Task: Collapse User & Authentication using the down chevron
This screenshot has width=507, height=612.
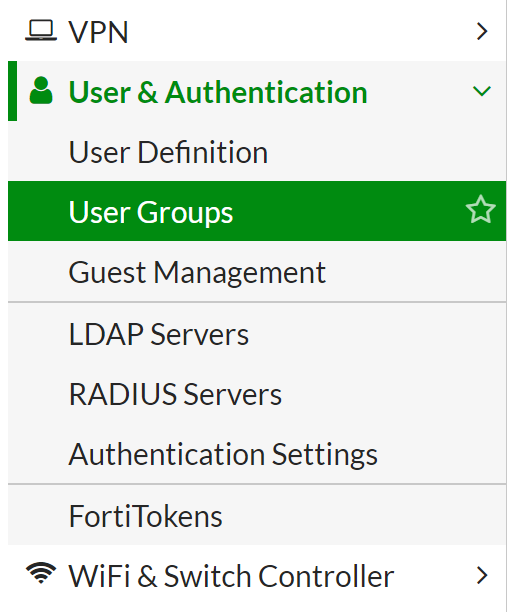Action: (x=482, y=91)
